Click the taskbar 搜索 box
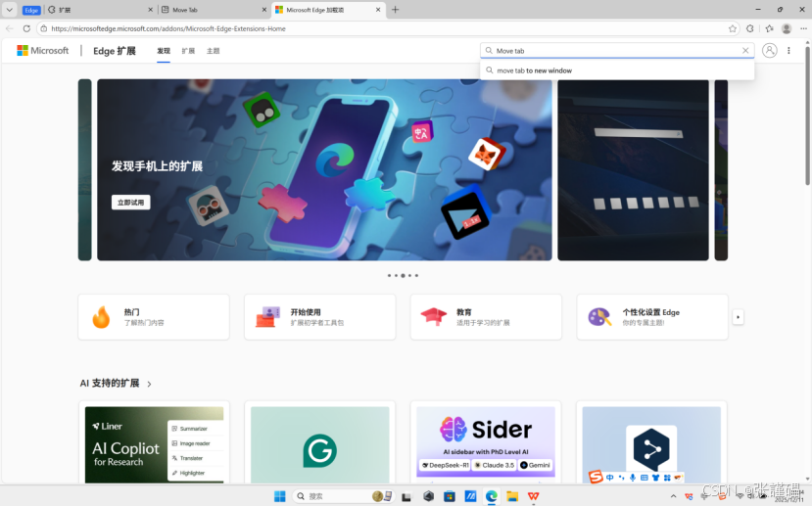Image resolution: width=812 pixels, height=506 pixels. (343, 496)
